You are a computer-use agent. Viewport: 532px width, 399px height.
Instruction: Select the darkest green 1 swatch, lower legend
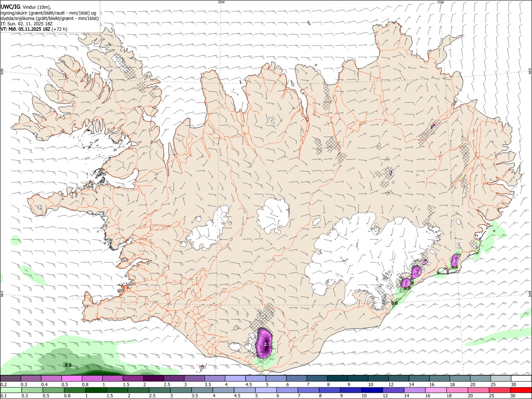[96, 390]
